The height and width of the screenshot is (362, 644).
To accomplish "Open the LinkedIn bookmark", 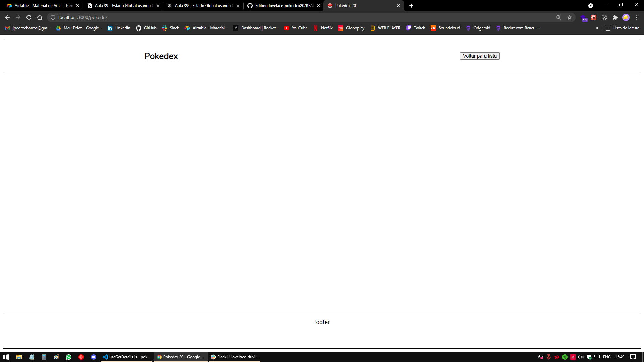I will click(119, 28).
